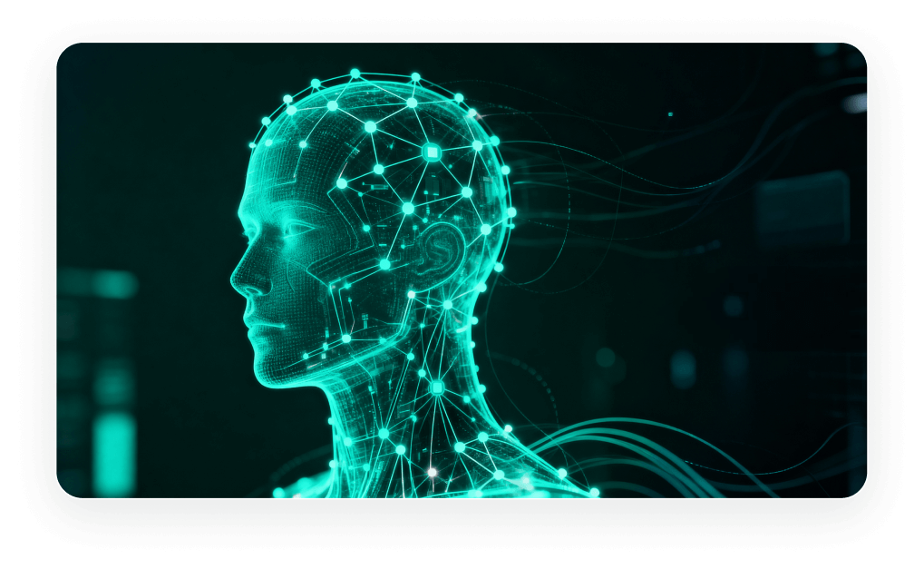Select the square glowing node on the skull
The image size is (924, 569).
(432, 152)
